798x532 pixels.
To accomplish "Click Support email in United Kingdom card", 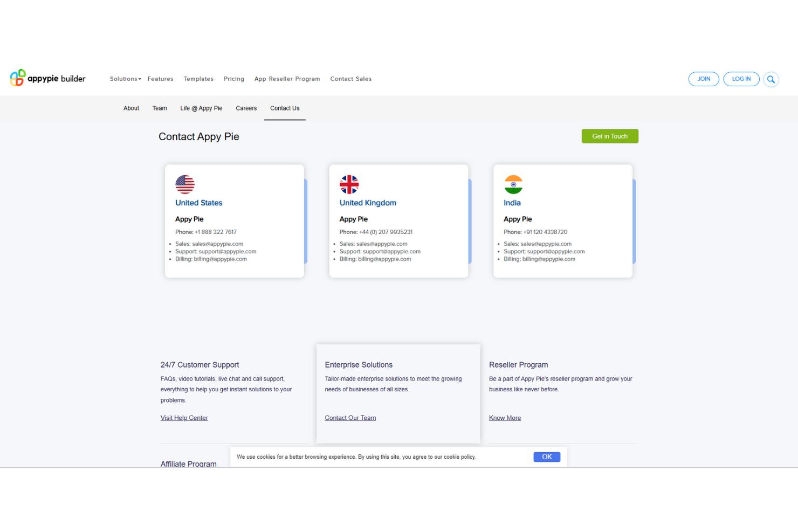I will point(391,251).
